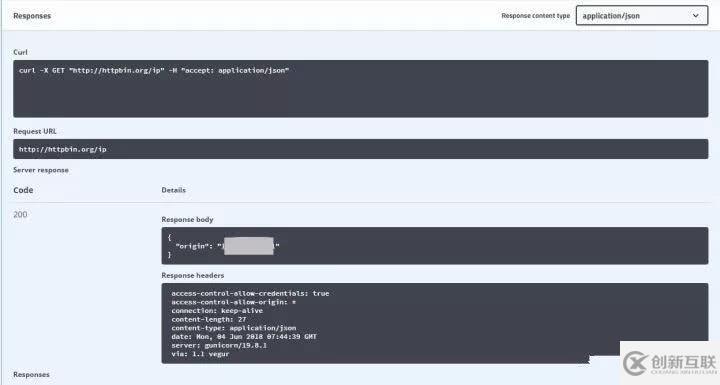This screenshot has width=720, height=385.
Task: Click the Response body JSON block
Action: coord(434,246)
